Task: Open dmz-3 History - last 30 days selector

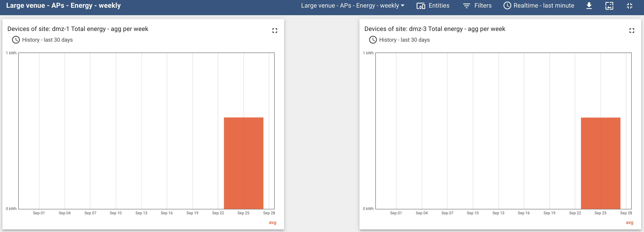Action: [x=404, y=40]
